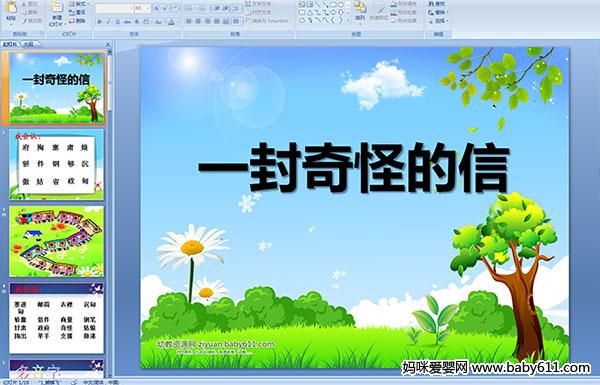The height and width of the screenshot is (385, 600).
Task: Click the decrease indent icon
Action: tap(217, 8)
